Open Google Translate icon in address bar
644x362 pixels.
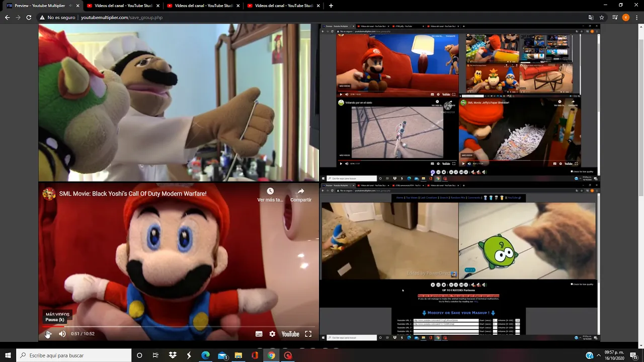(x=591, y=18)
